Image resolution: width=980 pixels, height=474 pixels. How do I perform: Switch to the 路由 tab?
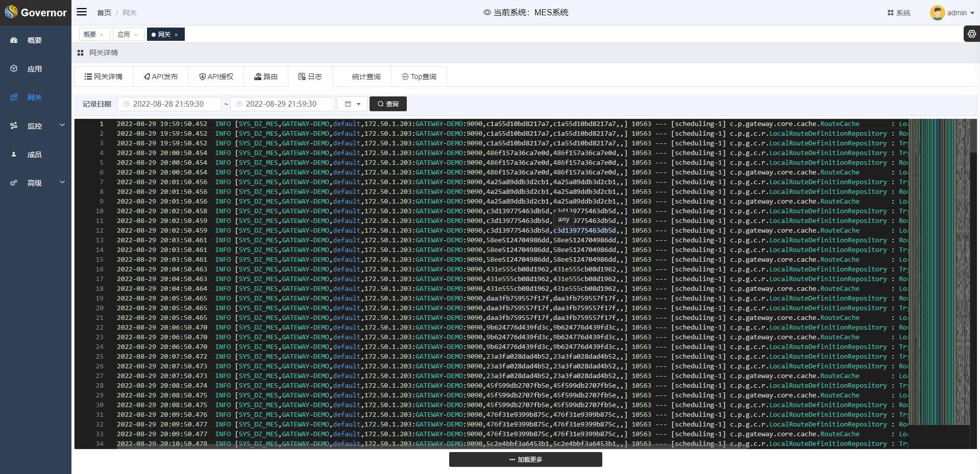click(x=266, y=77)
